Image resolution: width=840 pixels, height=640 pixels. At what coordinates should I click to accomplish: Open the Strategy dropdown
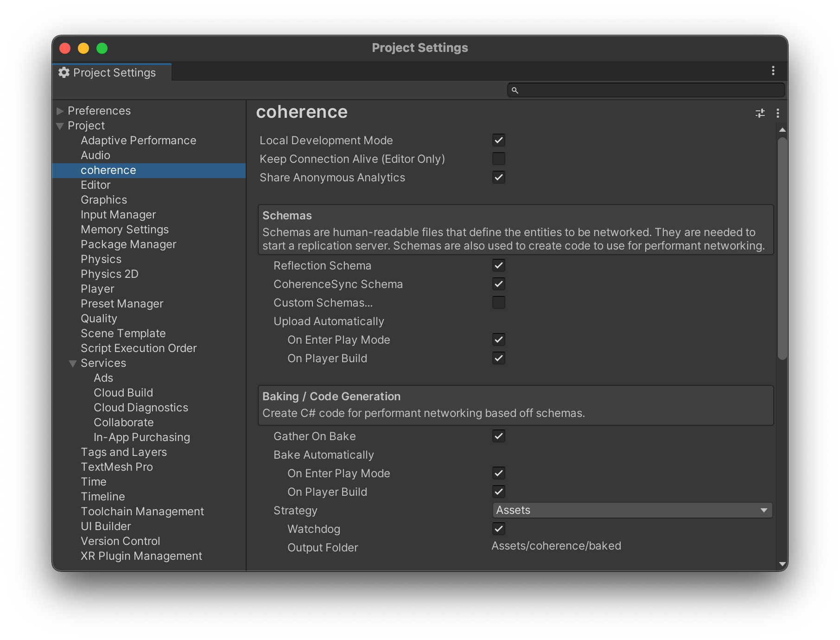(x=632, y=510)
